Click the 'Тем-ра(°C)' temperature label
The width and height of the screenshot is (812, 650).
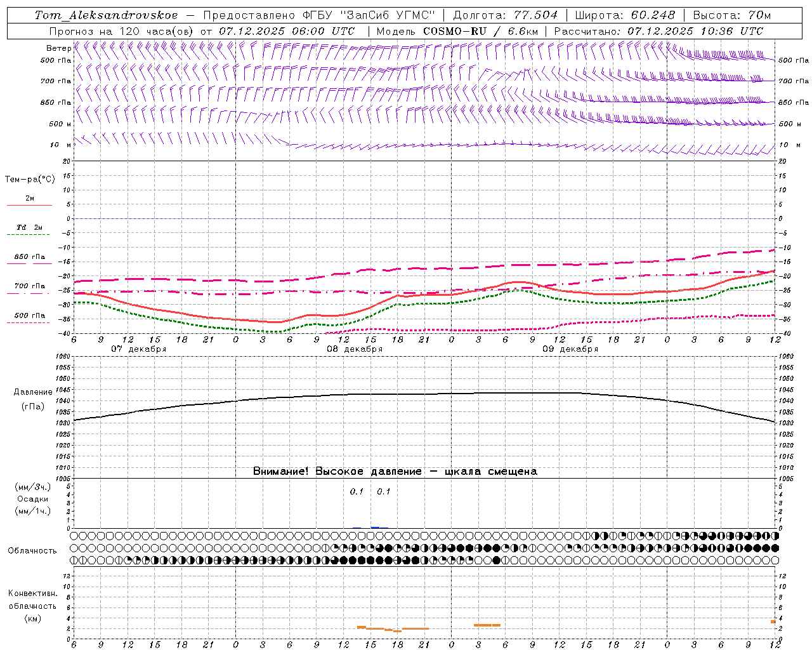(x=30, y=180)
